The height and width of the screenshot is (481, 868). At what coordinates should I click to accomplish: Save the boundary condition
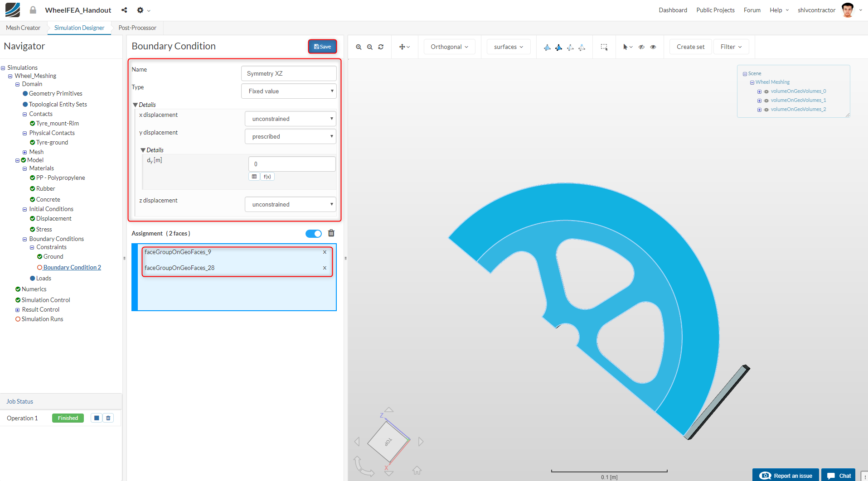click(322, 47)
